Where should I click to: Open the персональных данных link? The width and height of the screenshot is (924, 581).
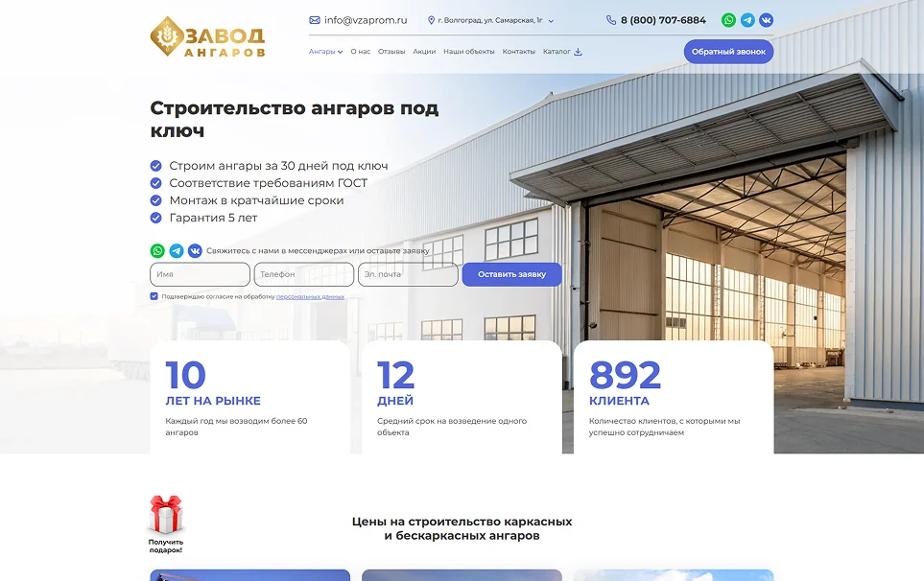(x=310, y=297)
